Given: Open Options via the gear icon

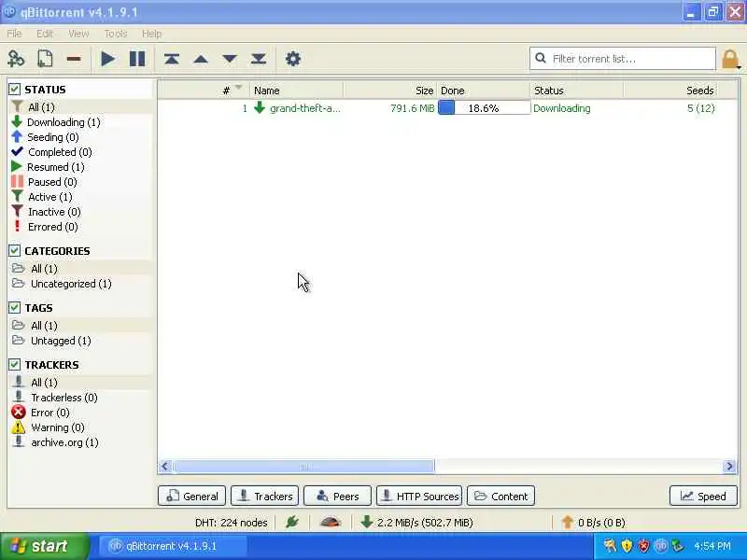Looking at the screenshot, I should point(293,59).
